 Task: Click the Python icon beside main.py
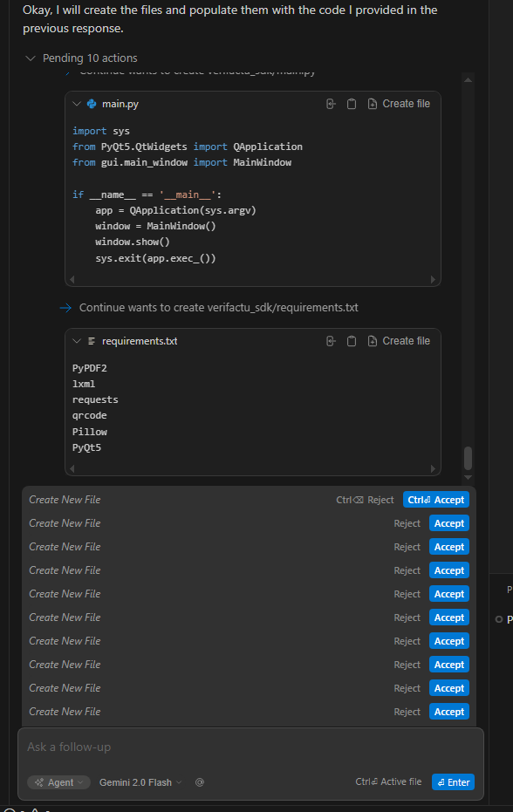[x=91, y=103]
